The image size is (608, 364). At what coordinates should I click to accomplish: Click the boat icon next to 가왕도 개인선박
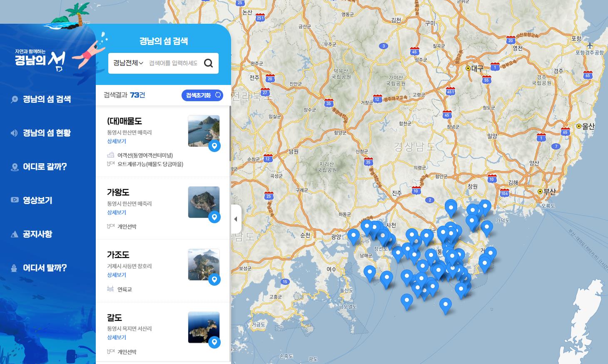point(110,226)
